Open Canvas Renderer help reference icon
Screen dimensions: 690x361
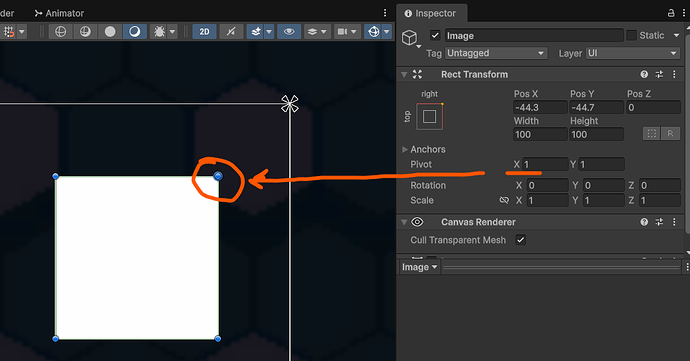[644, 222]
